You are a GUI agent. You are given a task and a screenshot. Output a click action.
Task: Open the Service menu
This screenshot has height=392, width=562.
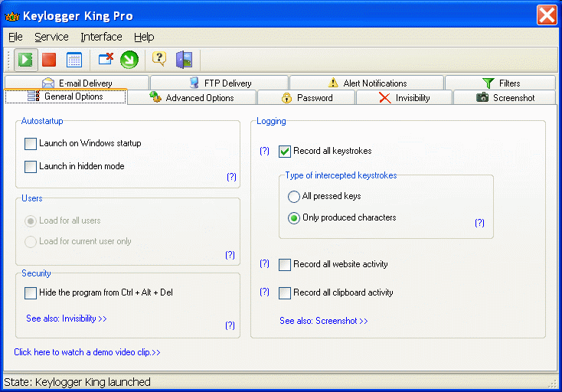(x=51, y=37)
